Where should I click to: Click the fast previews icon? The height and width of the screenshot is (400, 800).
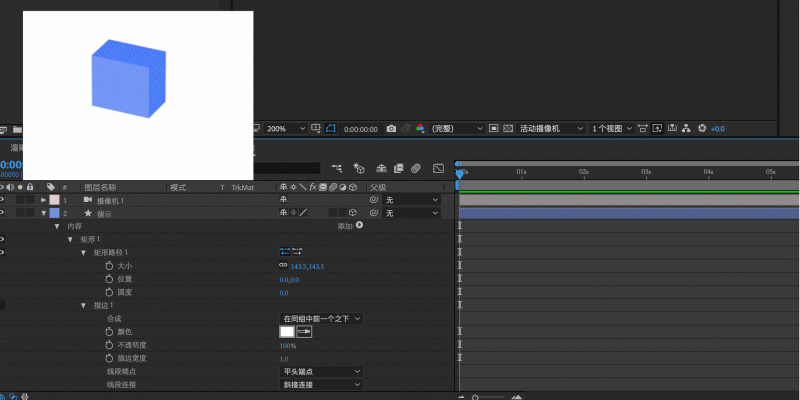pos(657,129)
